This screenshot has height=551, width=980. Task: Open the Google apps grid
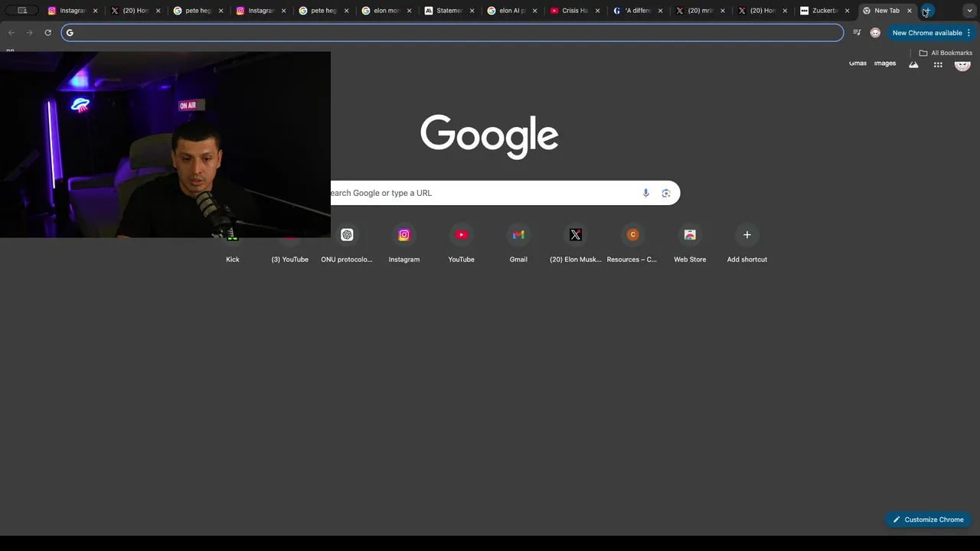938,64
